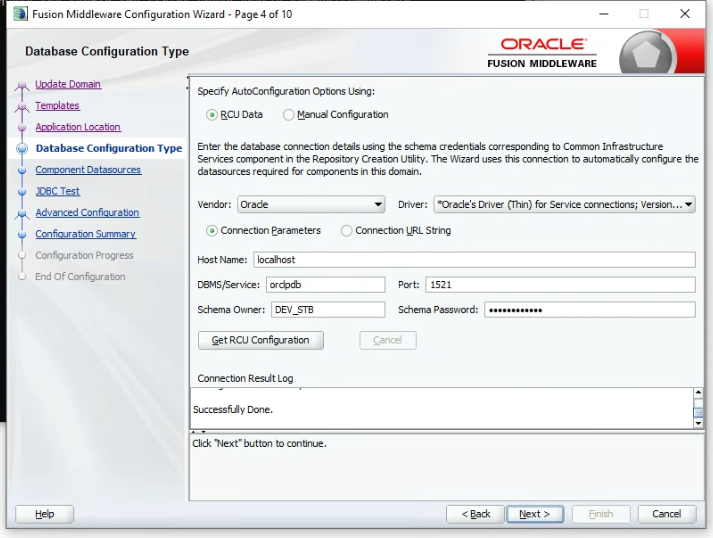
Task: Click the Configuration Progress step label
Action: [x=84, y=255]
